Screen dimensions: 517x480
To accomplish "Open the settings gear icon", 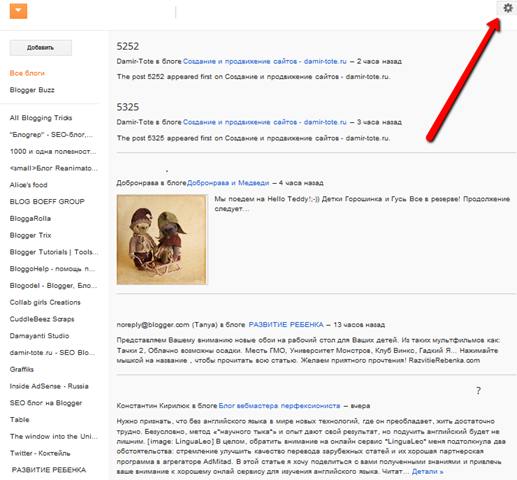I will 507,8.
